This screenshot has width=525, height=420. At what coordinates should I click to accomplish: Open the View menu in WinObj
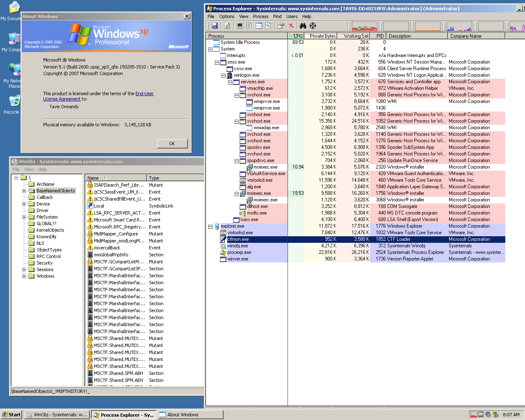click(29, 169)
